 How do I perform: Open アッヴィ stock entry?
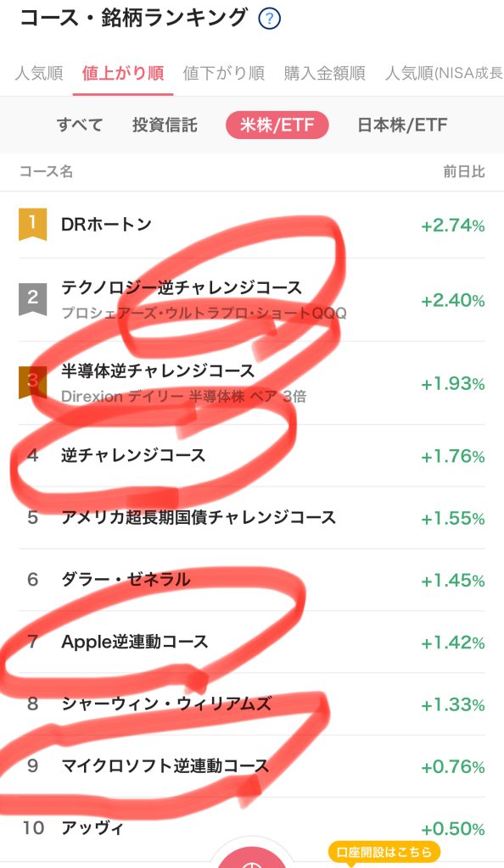point(252,827)
